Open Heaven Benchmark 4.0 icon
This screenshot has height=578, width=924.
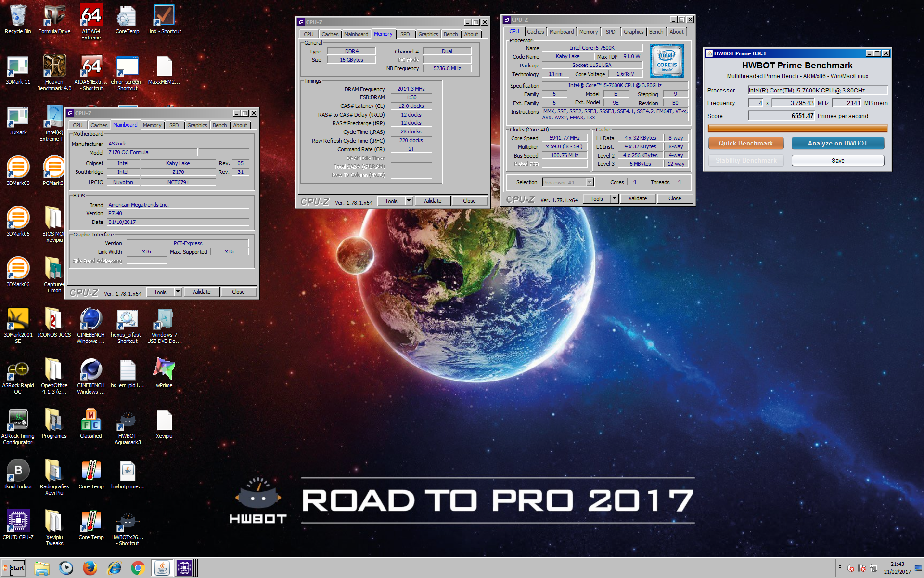tap(54, 73)
